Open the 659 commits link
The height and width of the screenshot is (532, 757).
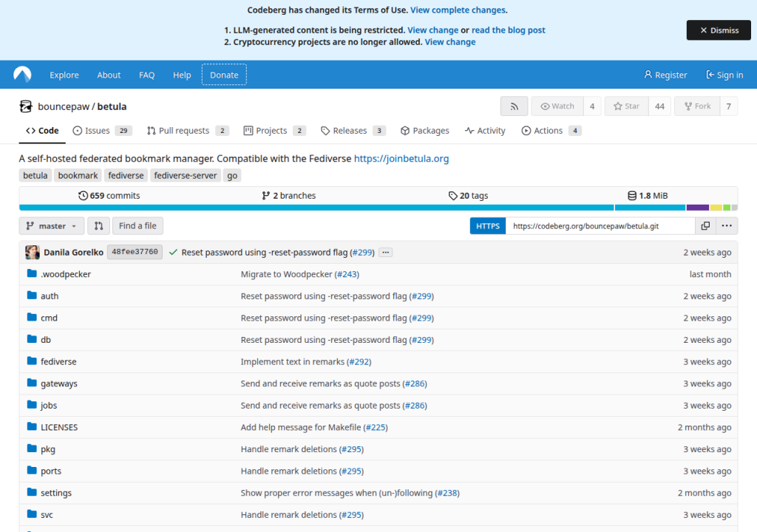point(109,196)
